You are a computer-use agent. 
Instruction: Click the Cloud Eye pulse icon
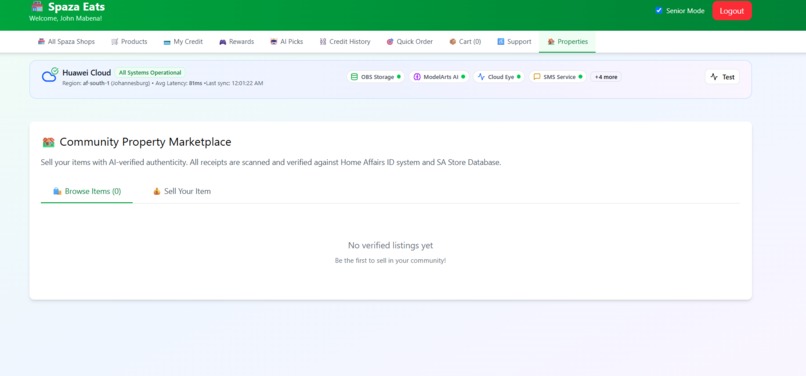[x=481, y=77]
